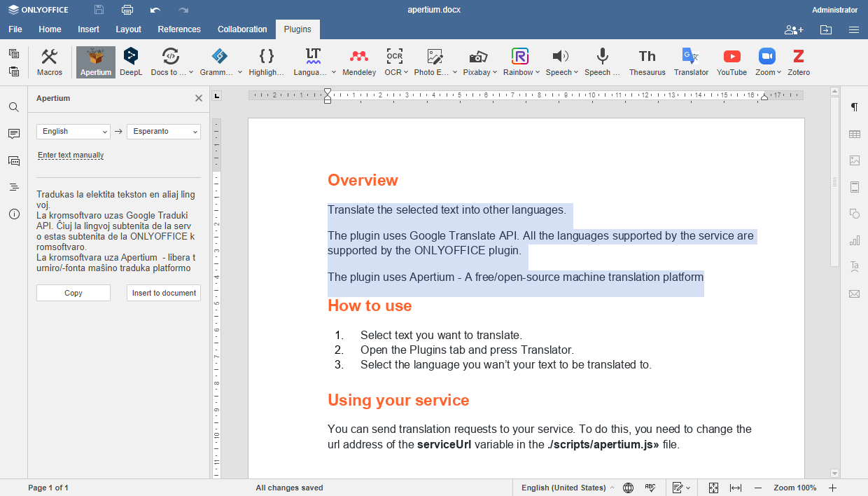
Task: Click the zoom in plus button
Action: pos(832,488)
